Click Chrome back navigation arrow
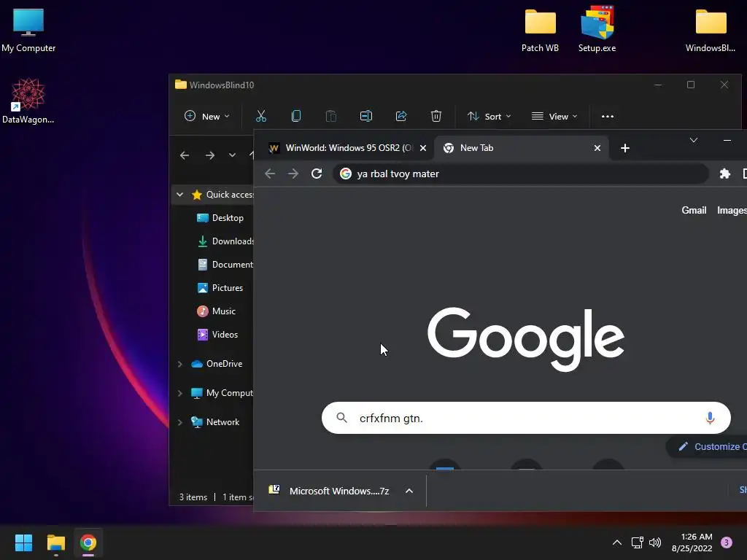This screenshot has width=747, height=560. point(270,174)
